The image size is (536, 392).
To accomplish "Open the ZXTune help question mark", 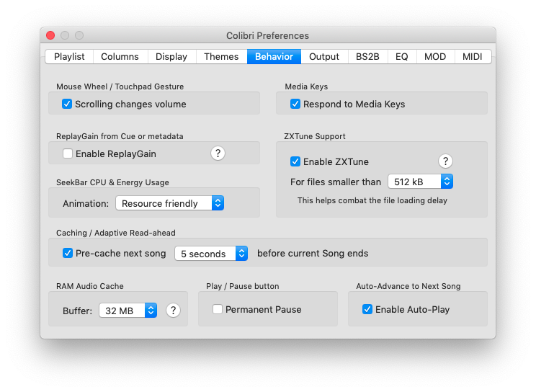I will 445,161.
